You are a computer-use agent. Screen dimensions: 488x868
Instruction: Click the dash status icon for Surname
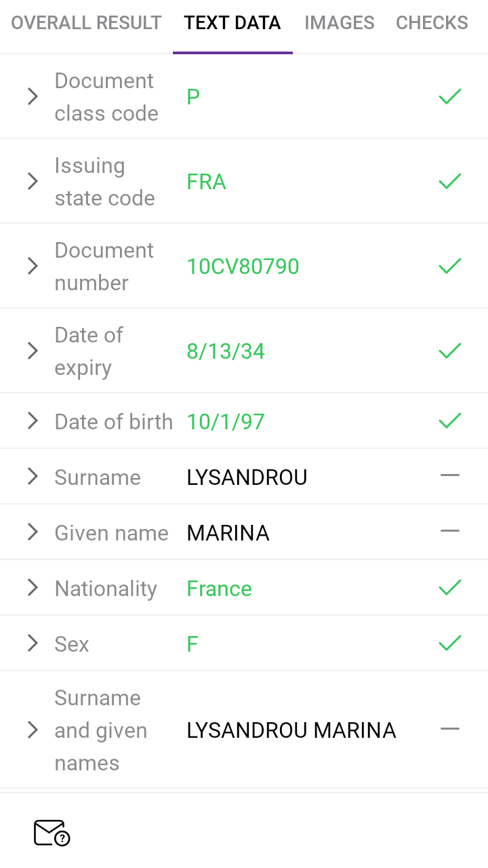pos(450,476)
